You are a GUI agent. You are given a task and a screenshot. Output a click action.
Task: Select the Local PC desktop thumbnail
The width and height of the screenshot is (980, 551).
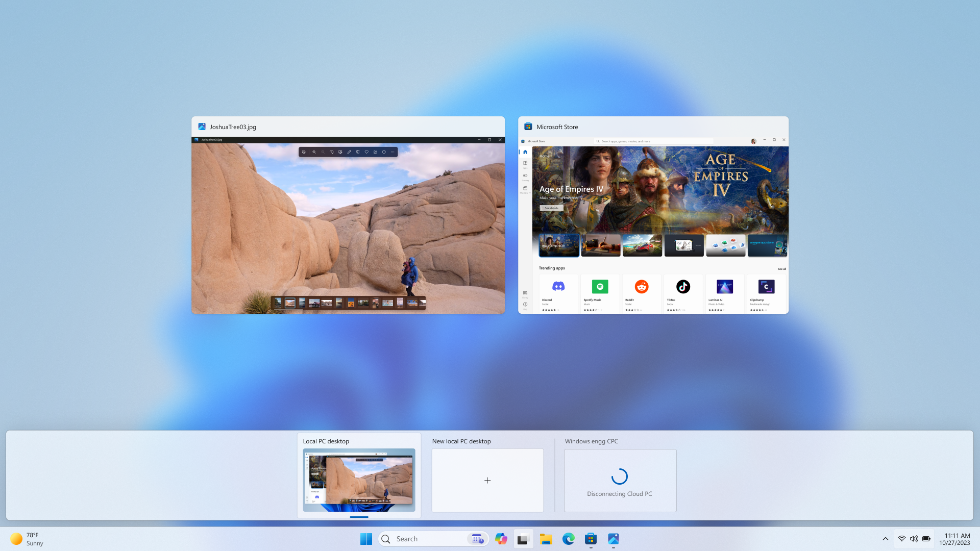359,480
